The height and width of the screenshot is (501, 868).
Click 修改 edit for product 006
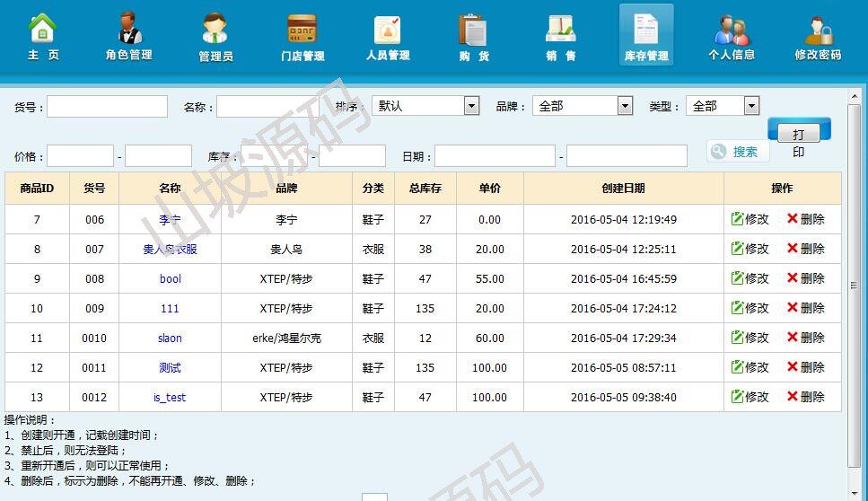(x=750, y=219)
